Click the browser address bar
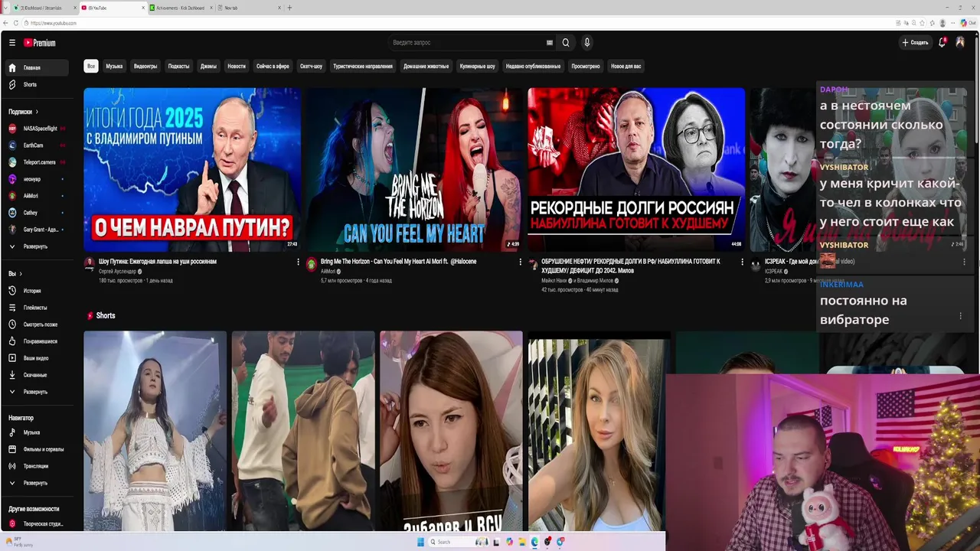Image resolution: width=980 pixels, height=551 pixels. tap(459, 23)
